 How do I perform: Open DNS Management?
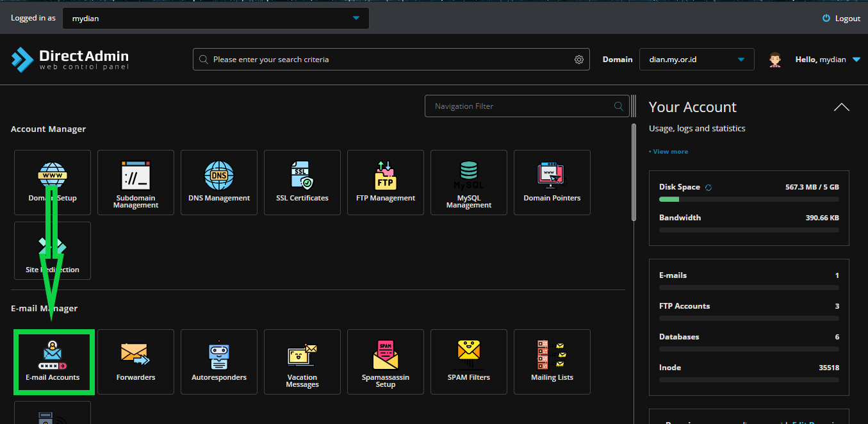pos(219,183)
